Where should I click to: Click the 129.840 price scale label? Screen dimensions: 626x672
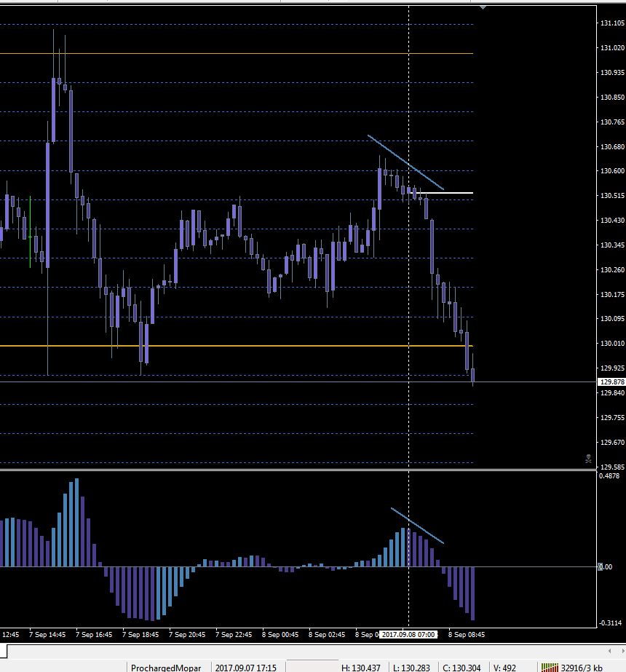[612, 392]
